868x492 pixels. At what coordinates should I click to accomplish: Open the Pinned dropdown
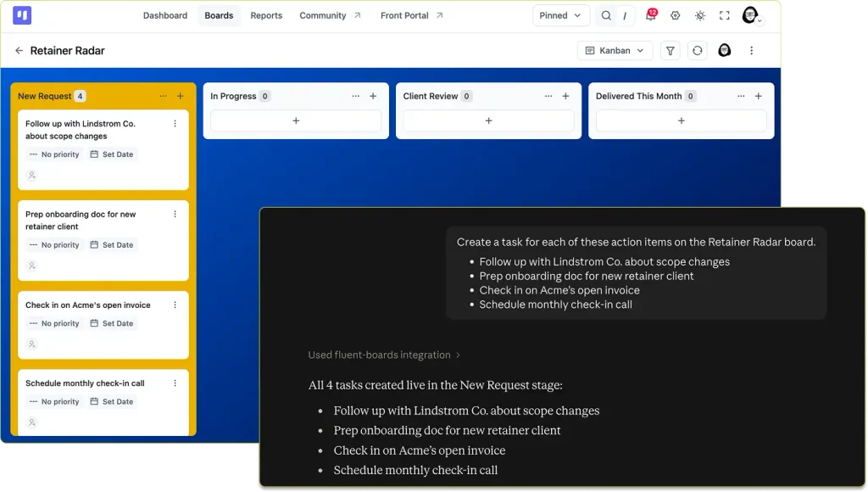tap(560, 15)
